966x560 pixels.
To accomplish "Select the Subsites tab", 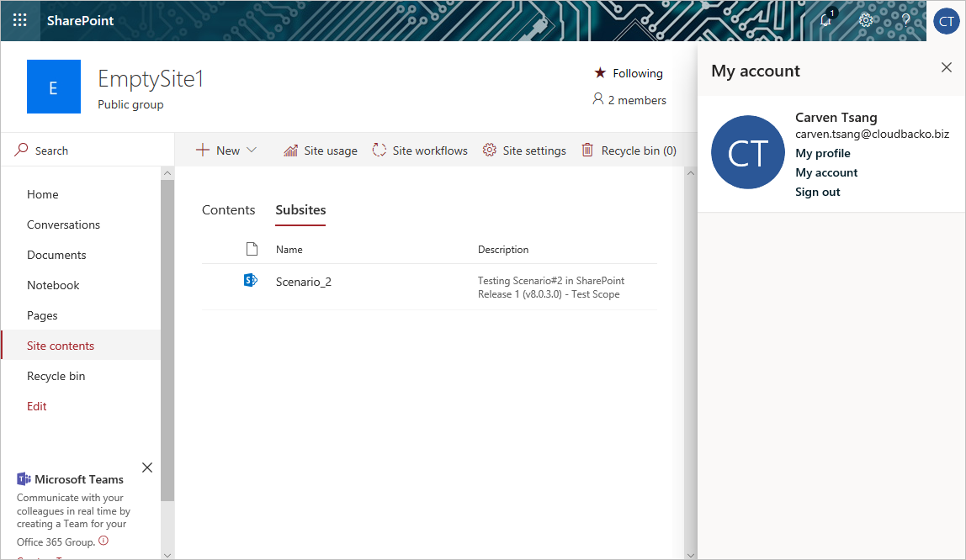I will click(300, 210).
